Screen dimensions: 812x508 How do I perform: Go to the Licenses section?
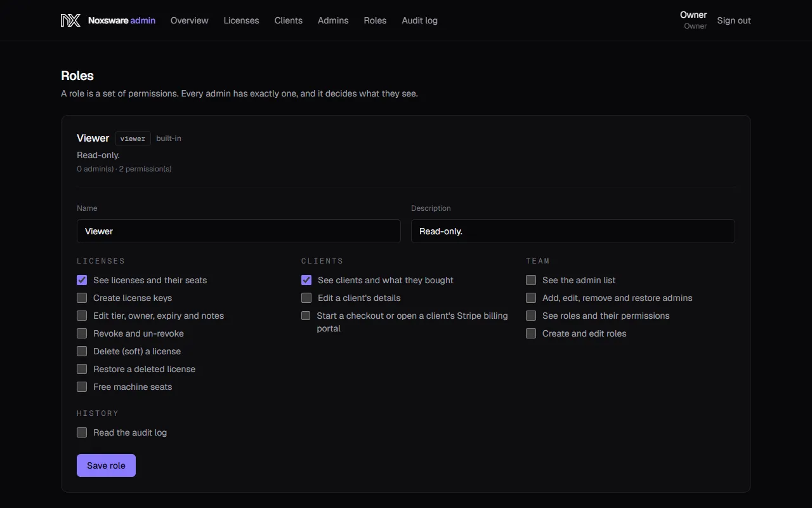pyautogui.click(x=241, y=20)
